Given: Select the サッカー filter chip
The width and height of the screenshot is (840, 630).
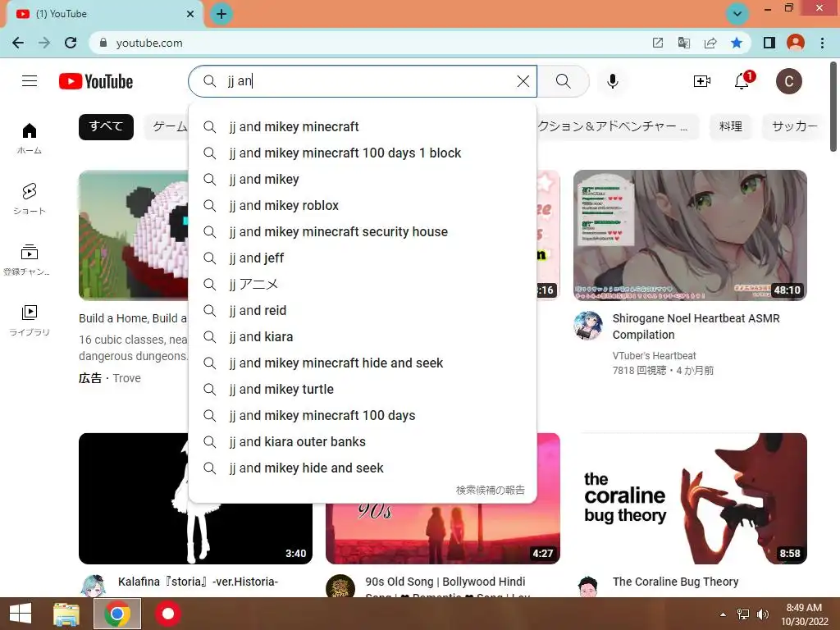Looking at the screenshot, I should (794, 126).
